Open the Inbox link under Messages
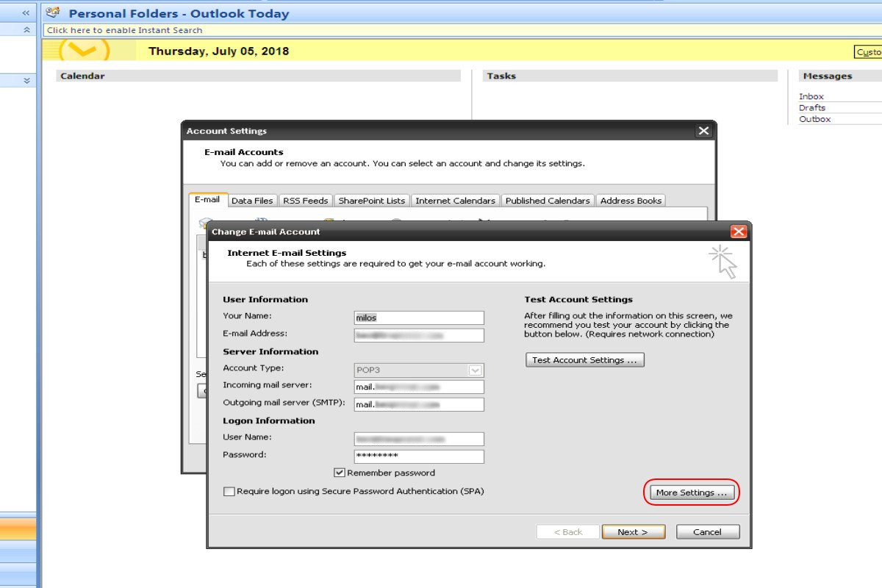Viewport: 882px width, 588px height. tap(811, 96)
